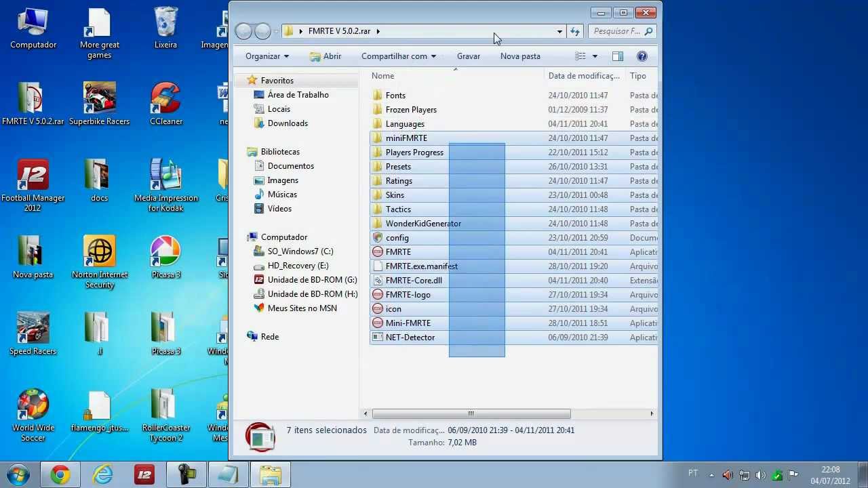Open the Compartilhar com dropdown
Image resolution: width=868 pixels, height=488 pixels.
[x=399, y=56]
